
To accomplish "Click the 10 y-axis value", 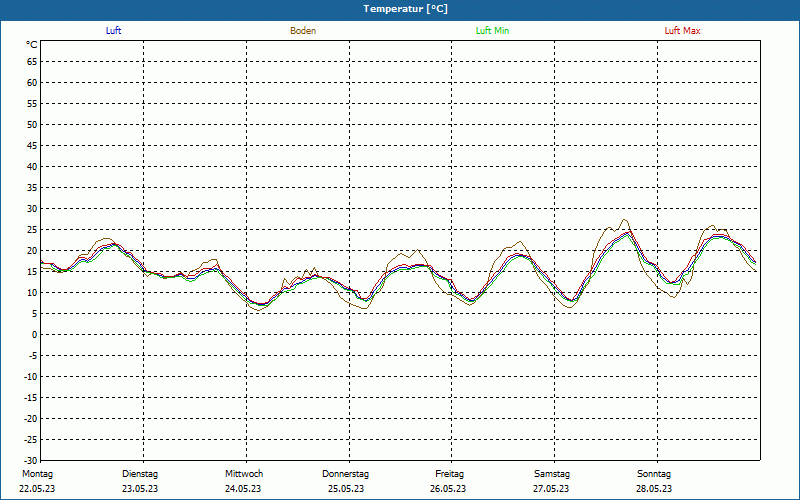I will point(32,292).
